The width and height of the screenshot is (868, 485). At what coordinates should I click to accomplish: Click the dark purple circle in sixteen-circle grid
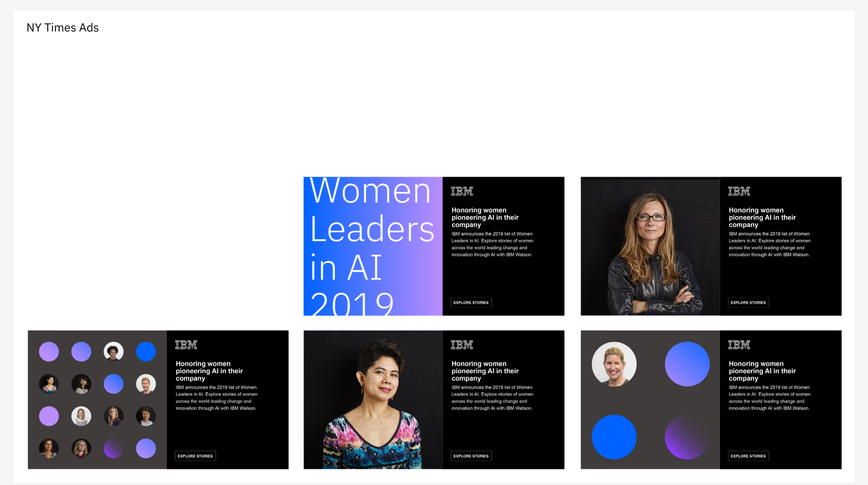114,448
